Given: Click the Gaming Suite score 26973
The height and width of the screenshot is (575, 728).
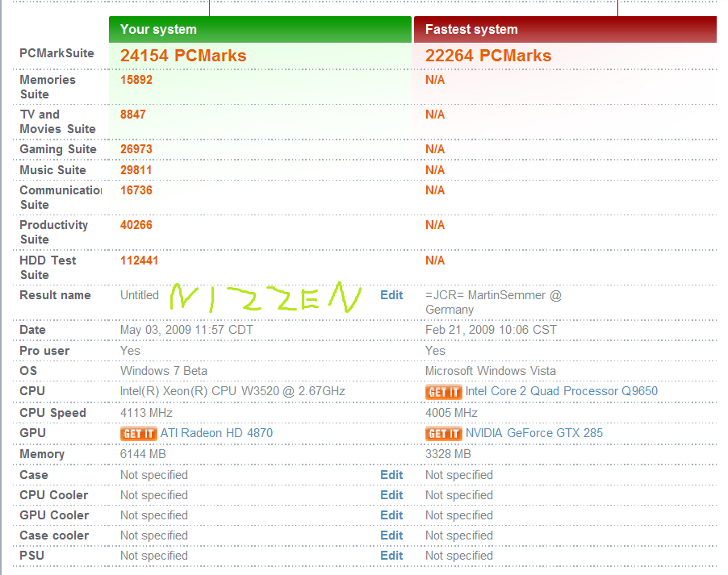Looking at the screenshot, I should coord(136,149).
